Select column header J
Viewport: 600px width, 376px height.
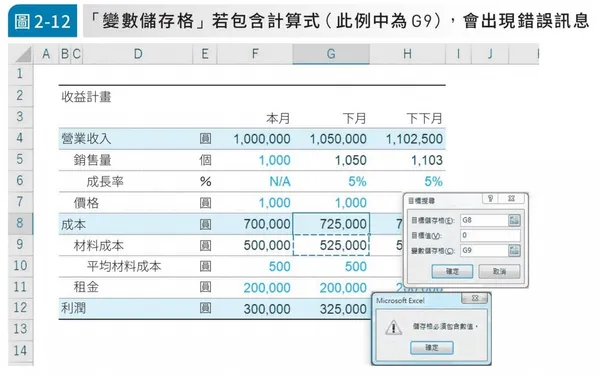coord(490,54)
